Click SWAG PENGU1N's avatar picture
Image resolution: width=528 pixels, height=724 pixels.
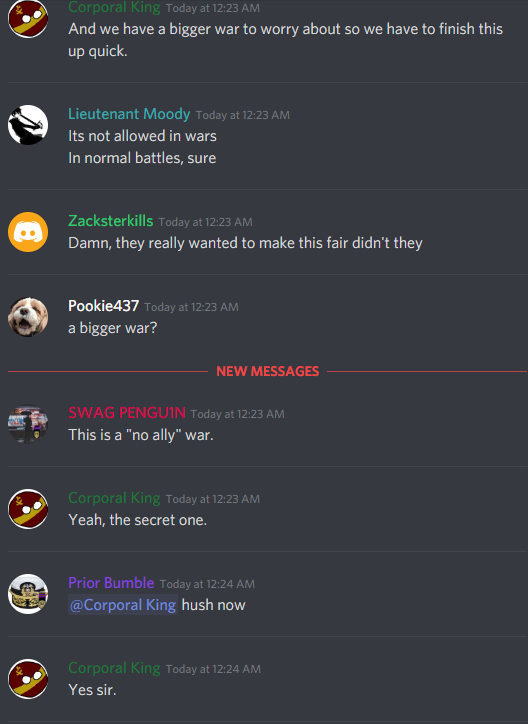point(28,424)
